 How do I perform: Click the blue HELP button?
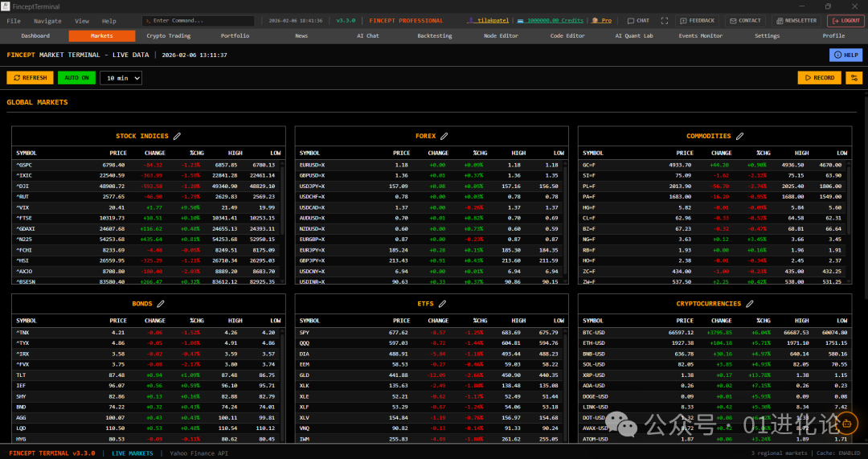845,55
